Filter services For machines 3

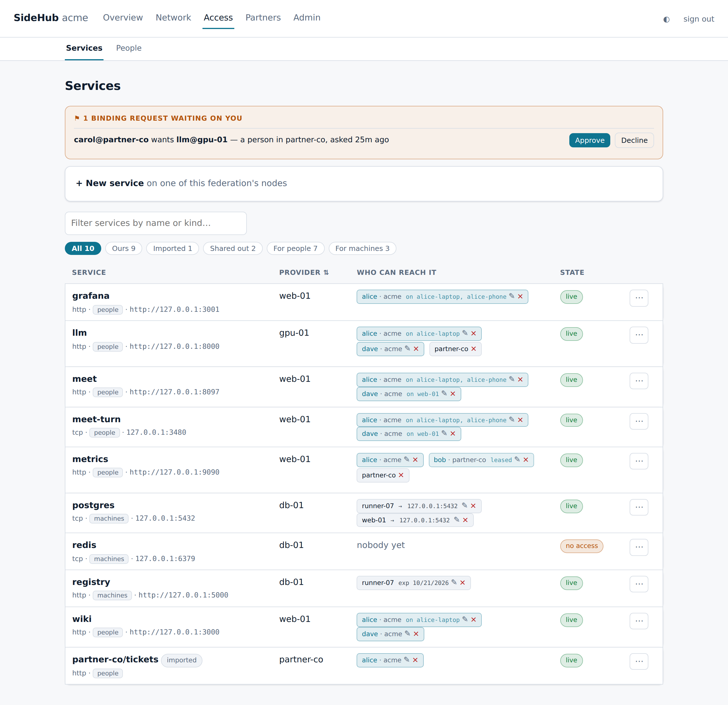coord(362,249)
